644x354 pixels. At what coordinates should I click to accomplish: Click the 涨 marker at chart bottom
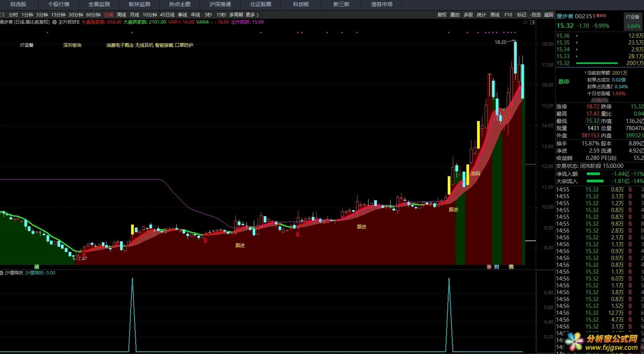click(489, 267)
